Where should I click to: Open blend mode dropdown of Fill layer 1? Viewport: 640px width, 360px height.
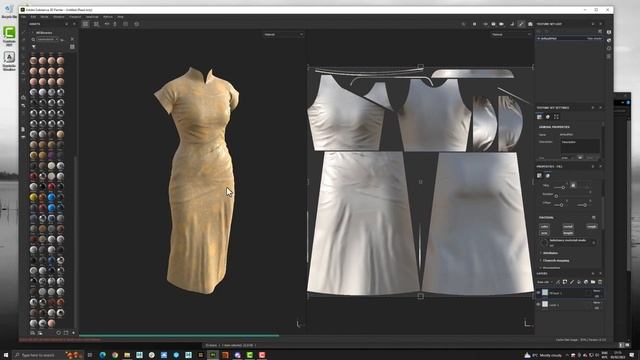[597, 291]
